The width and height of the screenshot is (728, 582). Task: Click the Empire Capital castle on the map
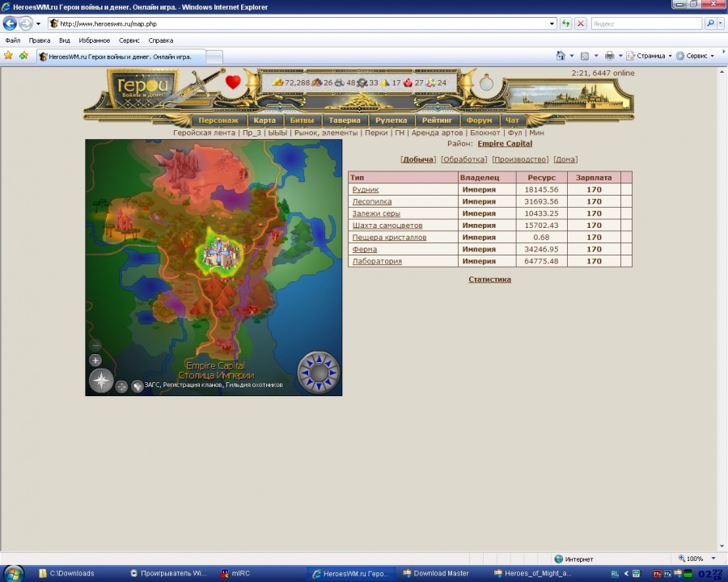pos(219,252)
